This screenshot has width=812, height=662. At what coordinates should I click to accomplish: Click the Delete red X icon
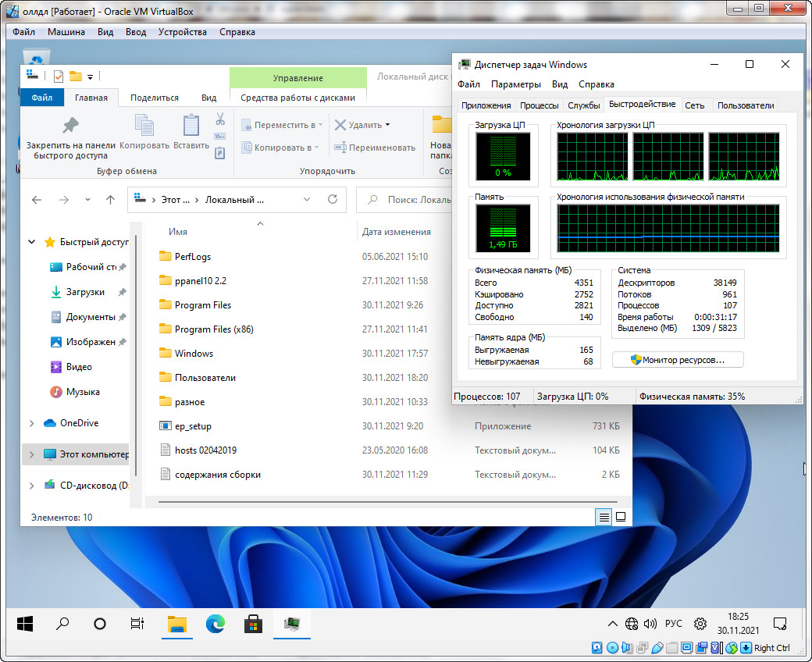pyautogui.click(x=340, y=125)
